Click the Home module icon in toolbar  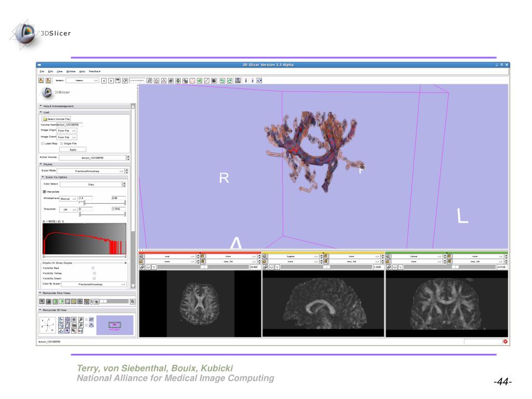[156, 81]
